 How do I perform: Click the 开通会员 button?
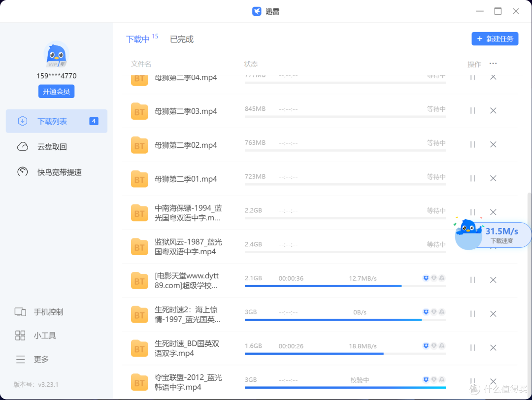pyautogui.click(x=56, y=92)
